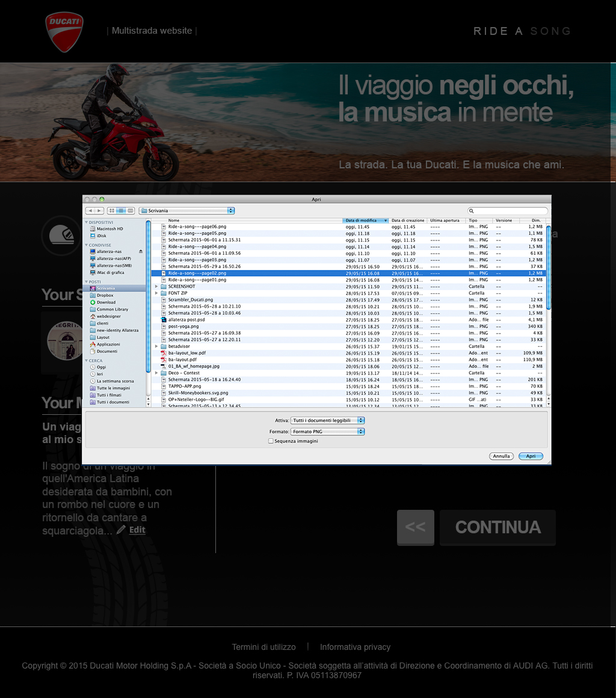
Task: Open the Dropbox folder in the sidebar
Action: coord(105,296)
